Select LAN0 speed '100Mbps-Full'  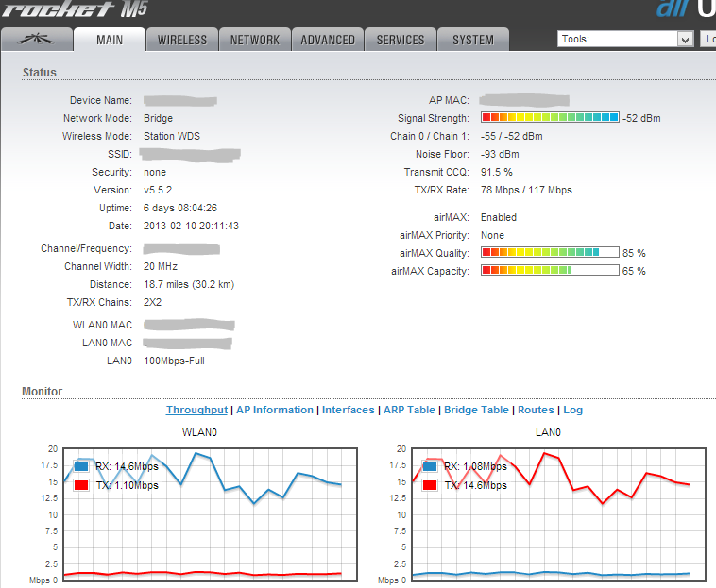click(174, 361)
